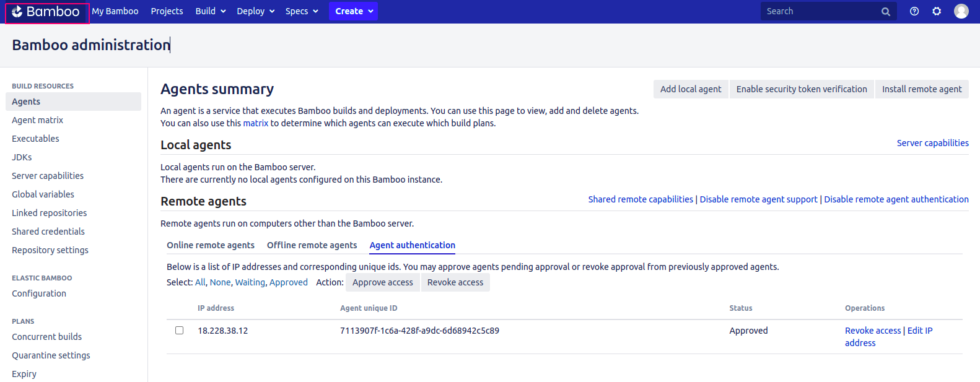Click the IP address 18.228.38.12 cell
980x382 pixels.
click(222, 331)
